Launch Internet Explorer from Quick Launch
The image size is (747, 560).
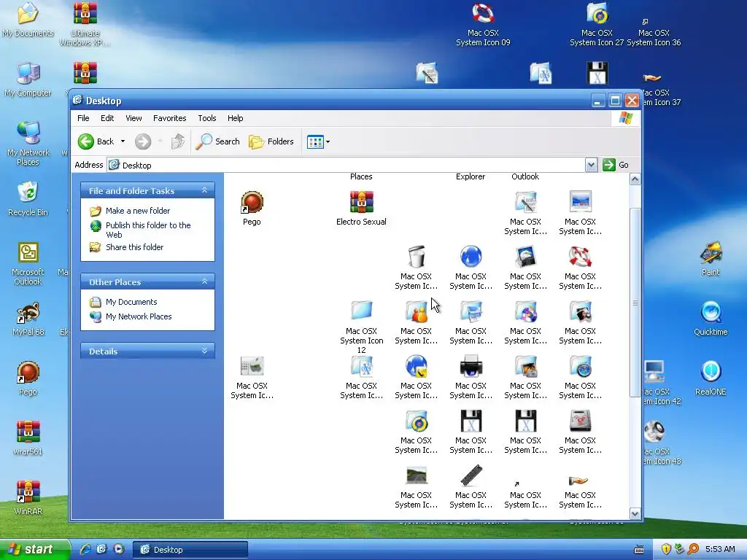coord(85,549)
